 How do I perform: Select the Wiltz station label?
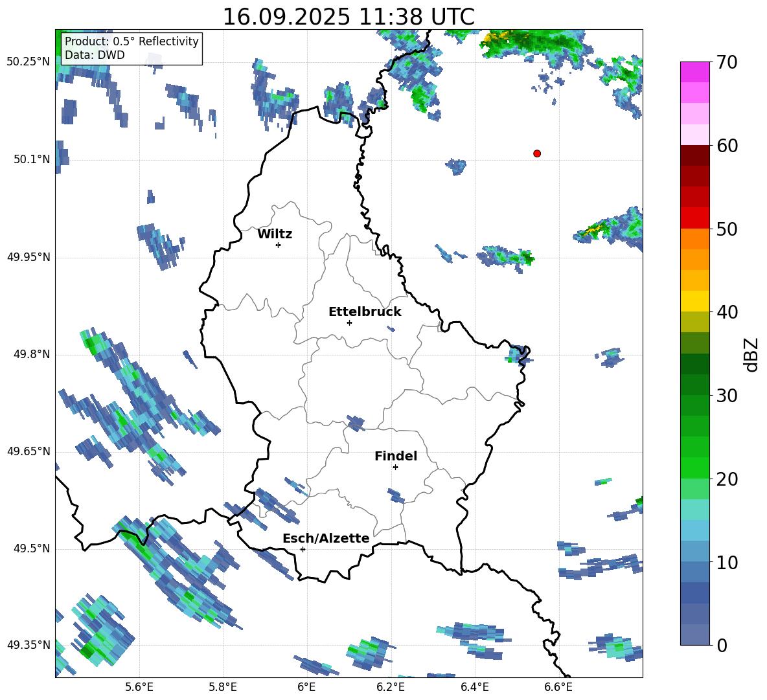[x=275, y=234]
